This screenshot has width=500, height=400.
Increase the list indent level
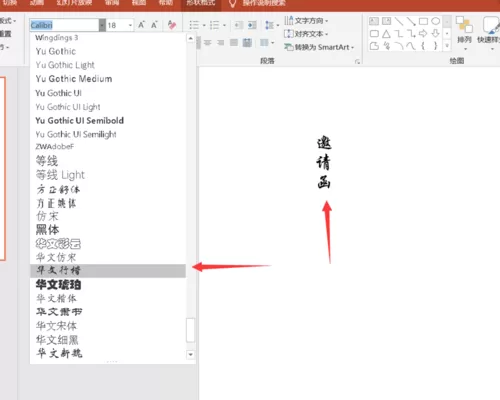(252, 25)
